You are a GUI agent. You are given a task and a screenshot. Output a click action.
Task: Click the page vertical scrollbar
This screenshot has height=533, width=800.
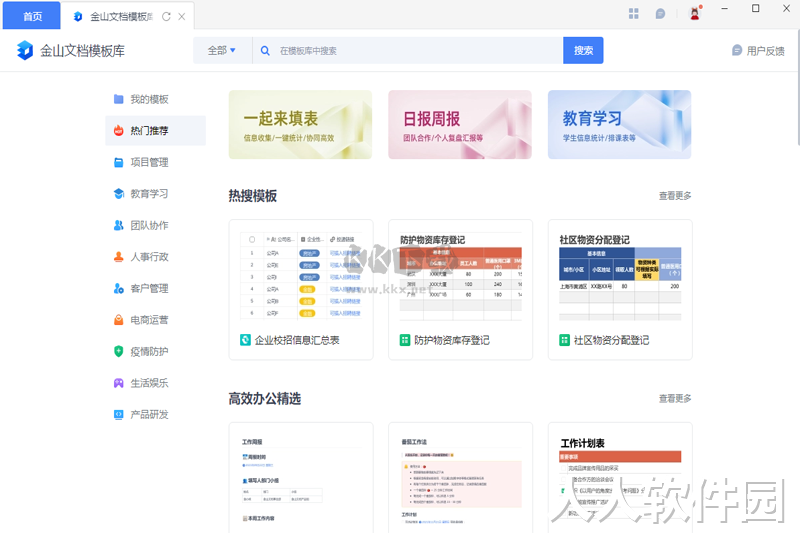click(797, 87)
